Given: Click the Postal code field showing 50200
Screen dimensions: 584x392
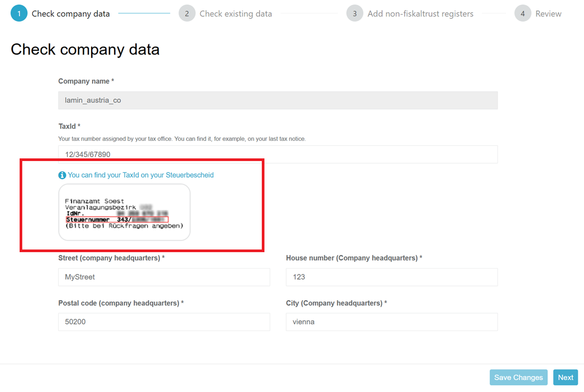Looking at the screenshot, I should click(x=164, y=322).
